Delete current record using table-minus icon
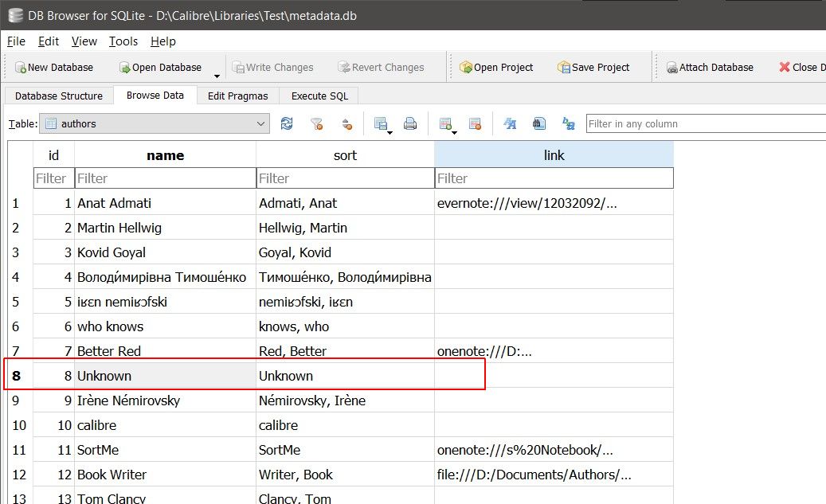Image resolution: width=826 pixels, height=504 pixels. coord(475,123)
